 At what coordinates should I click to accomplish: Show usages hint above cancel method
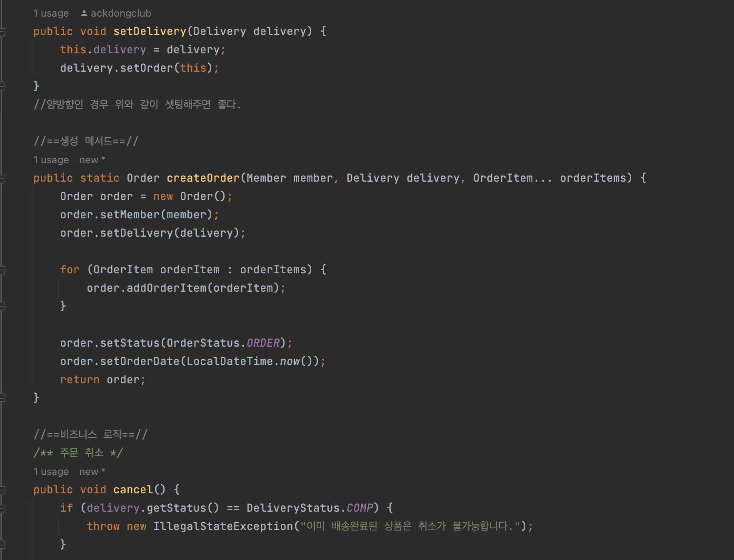51,472
